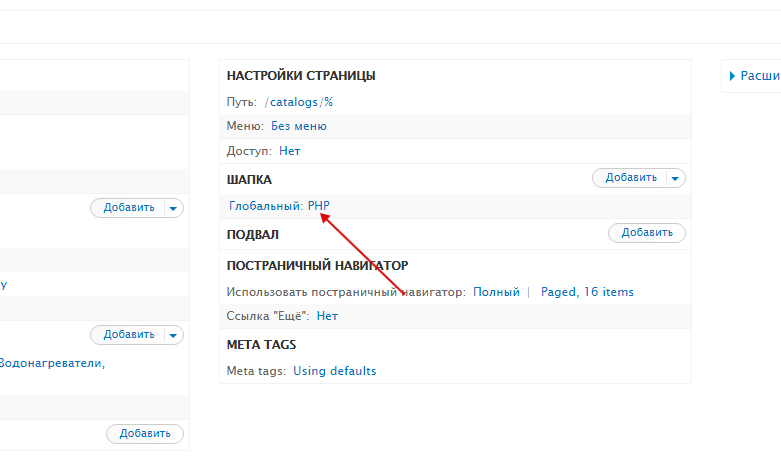Open the Доступ setting 'Нет' link
This screenshot has width=781, height=476.
(289, 151)
